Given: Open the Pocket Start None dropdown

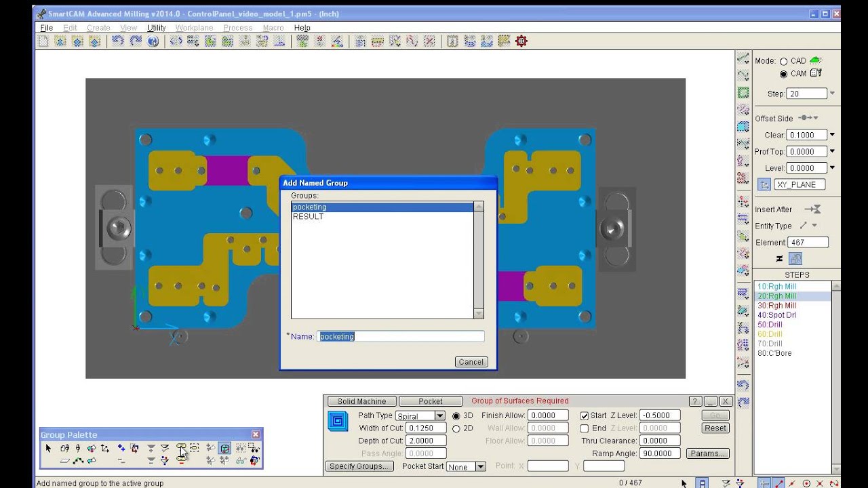Looking at the screenshot, I should click(x=481, y=466).
